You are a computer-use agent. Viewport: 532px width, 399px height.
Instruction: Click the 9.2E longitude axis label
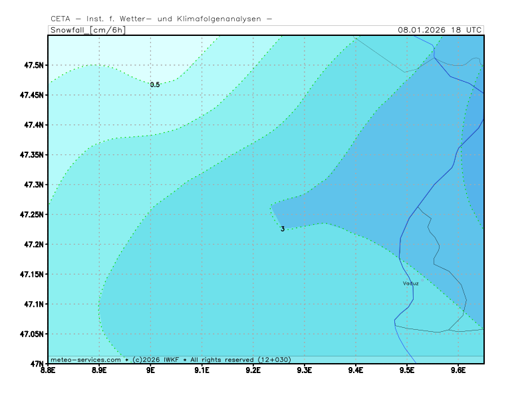tap(253, 370)
